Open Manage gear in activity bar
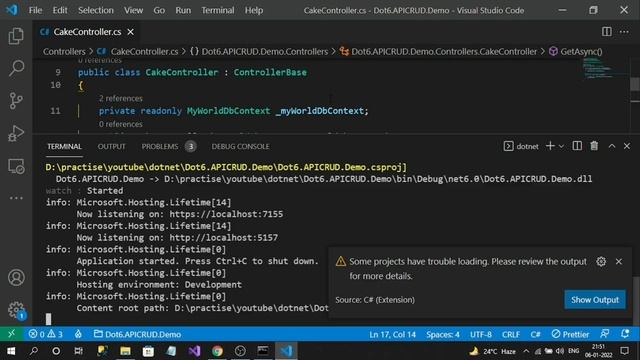The height and width of the screenshot is (360, 640). pos(16,310)
